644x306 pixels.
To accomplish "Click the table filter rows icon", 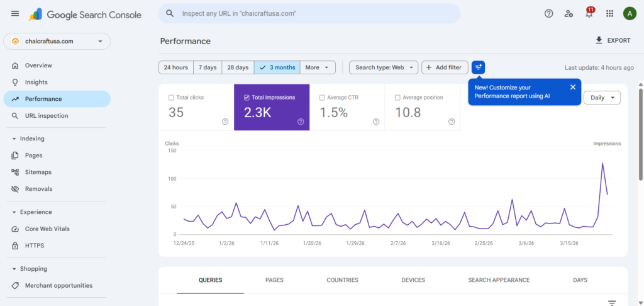I will click(612, 303).
